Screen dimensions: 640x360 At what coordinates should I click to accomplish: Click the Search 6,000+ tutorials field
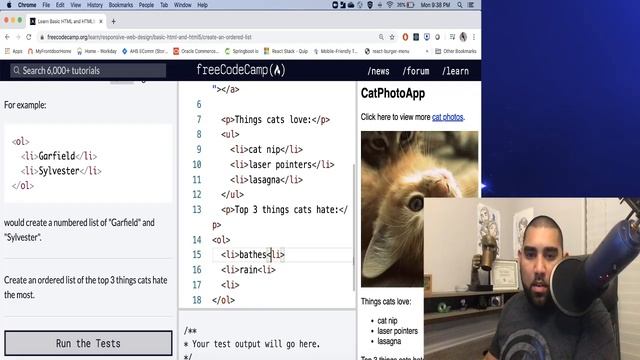(x=88, y=71)
